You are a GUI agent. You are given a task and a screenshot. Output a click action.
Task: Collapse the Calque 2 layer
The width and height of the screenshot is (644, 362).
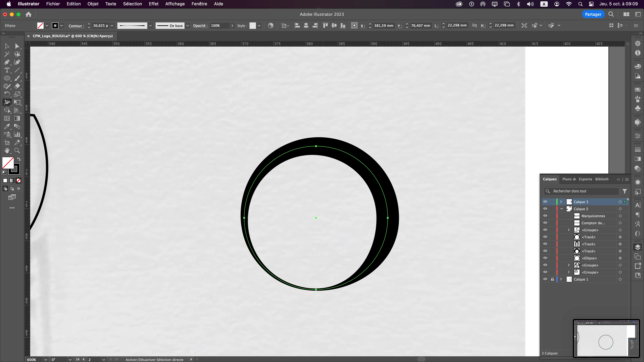click(562, 209)
